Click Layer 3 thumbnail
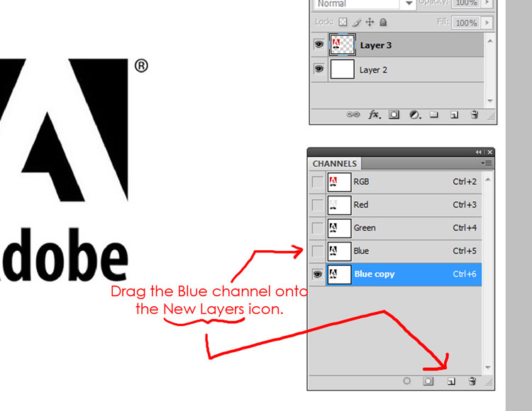 (343, 45)
